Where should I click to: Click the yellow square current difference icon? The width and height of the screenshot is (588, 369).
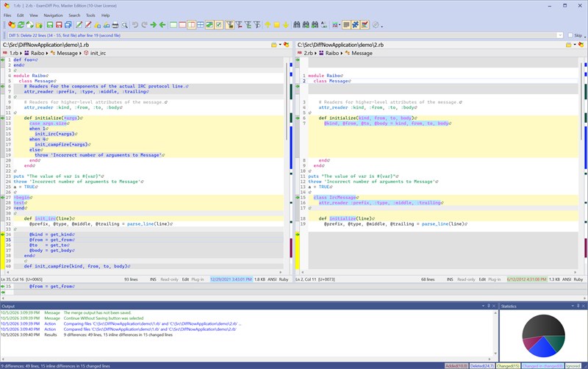click(277, 25)
